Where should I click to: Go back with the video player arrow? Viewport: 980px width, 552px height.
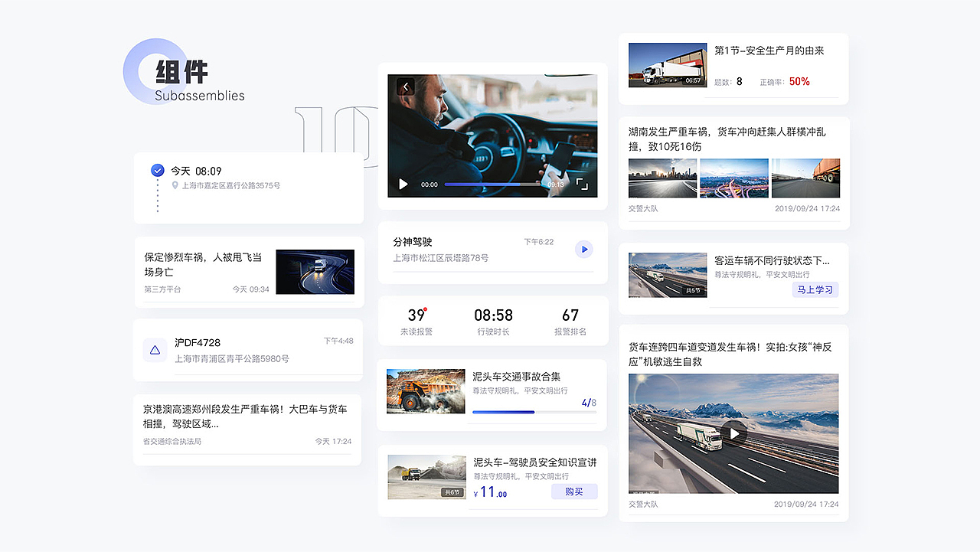point(406,87)
